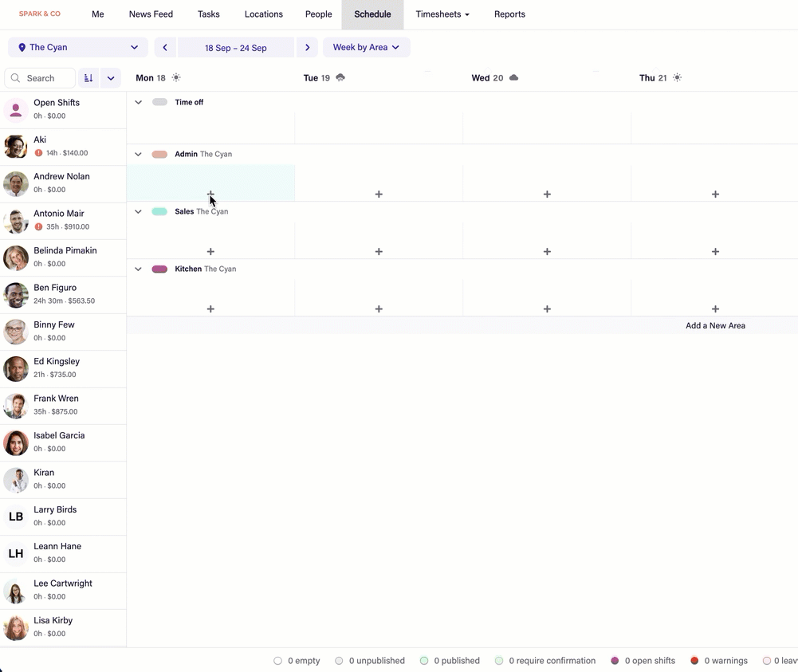Switch to Locations tab
Image resolution: width=798 pixels, height=672 pixels.
pyautogui.click(x=264, y=14)
